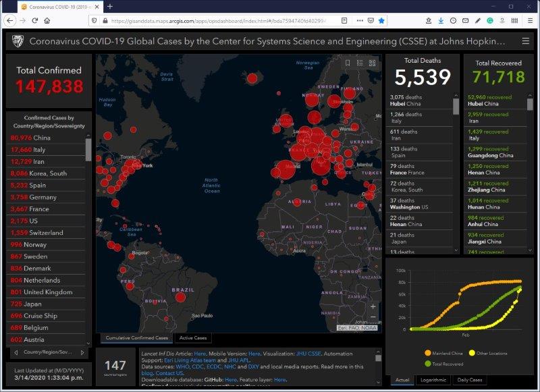
Task: Click the Johns Hopkins shield logo
Action: tap(18, 41)
